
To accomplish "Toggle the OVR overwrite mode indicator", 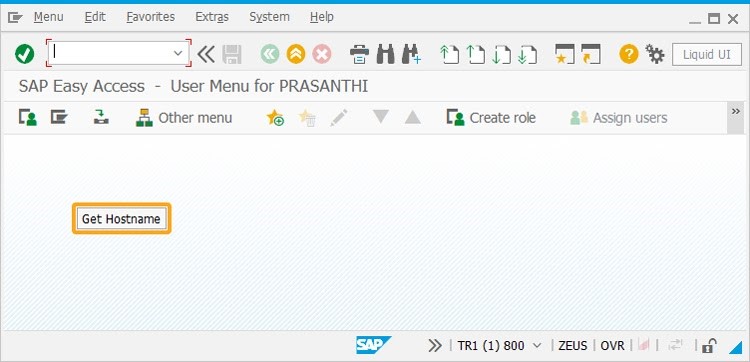I will pos(613,345).
